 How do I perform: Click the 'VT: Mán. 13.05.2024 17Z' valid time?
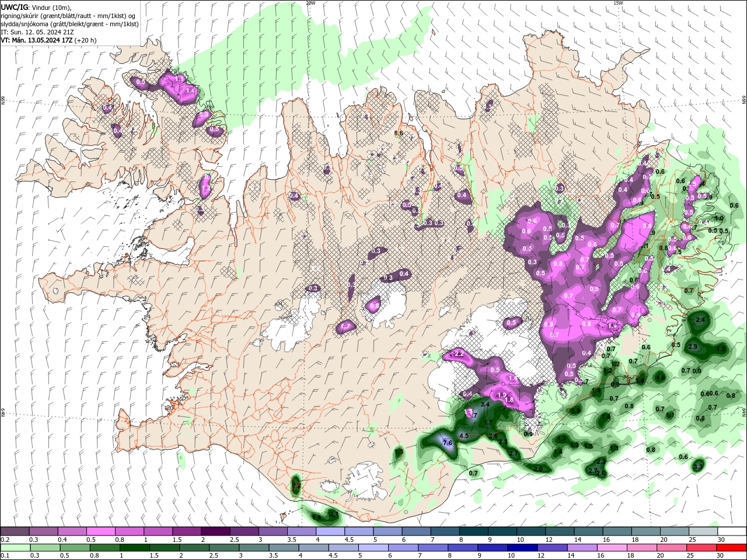tap(37, 40)
